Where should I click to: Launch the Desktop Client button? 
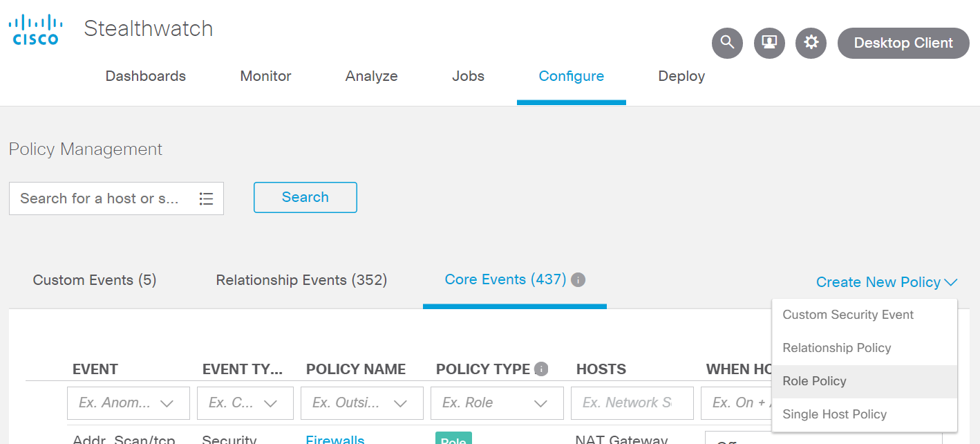click(903, 43)
